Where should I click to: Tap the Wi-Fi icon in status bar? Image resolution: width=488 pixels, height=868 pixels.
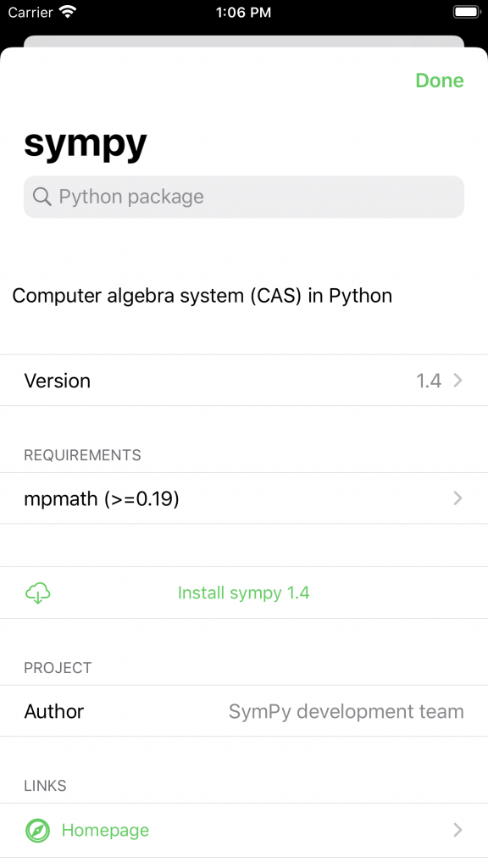coord(68,12)
